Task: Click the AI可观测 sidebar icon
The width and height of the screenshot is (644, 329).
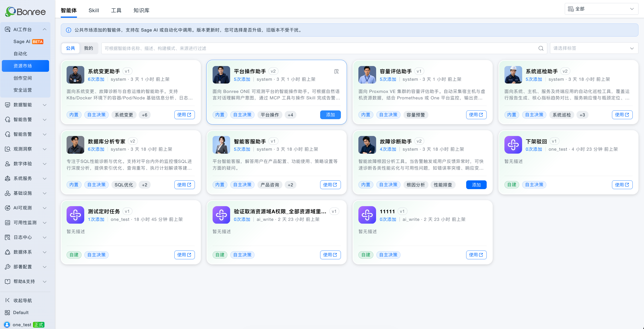Action: click(x=8, y=208)
